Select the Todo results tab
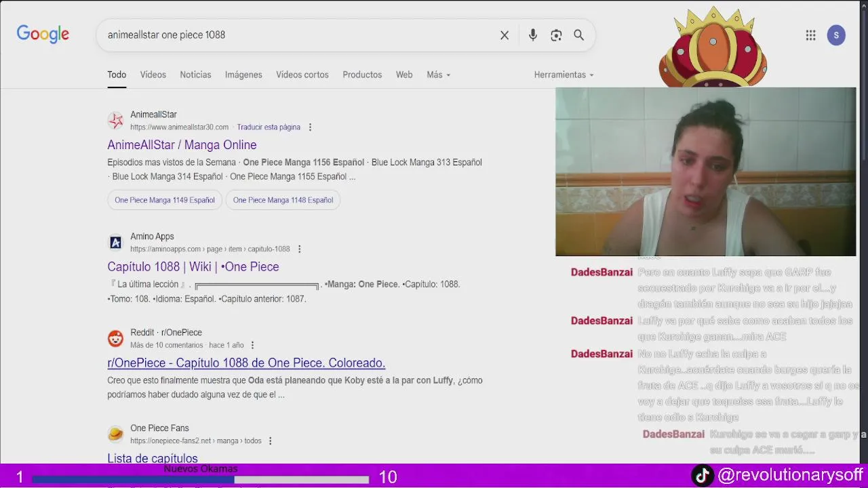The width and height of the screenshot is (868, 488). click(117, 75)
